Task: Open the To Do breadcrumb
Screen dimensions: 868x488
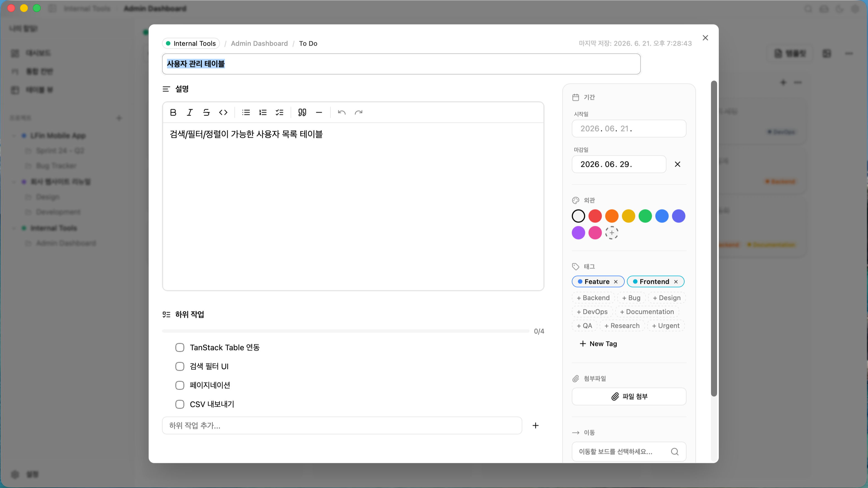Action: 308,43
